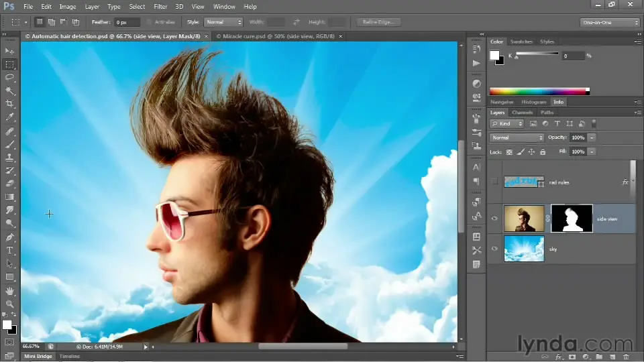Open the layer blend mode dropdown

(517, 137)
